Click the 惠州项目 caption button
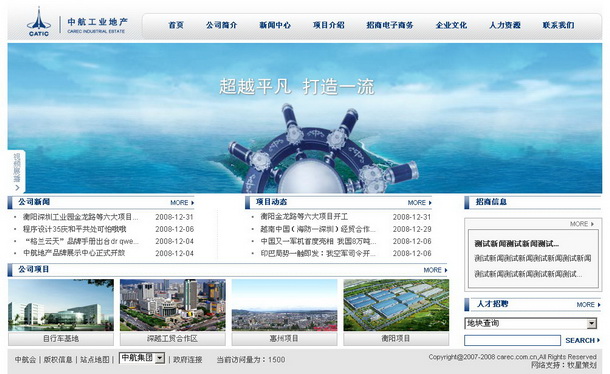Image resolution: width=610 pixels, height=374 pixels. point(284,339)
